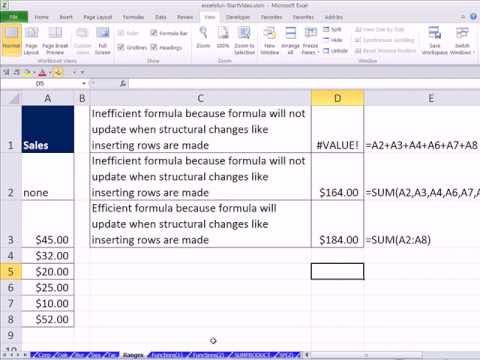Click Save Workspace
This screenshot has width=480, height=360.
pos(435,40)
